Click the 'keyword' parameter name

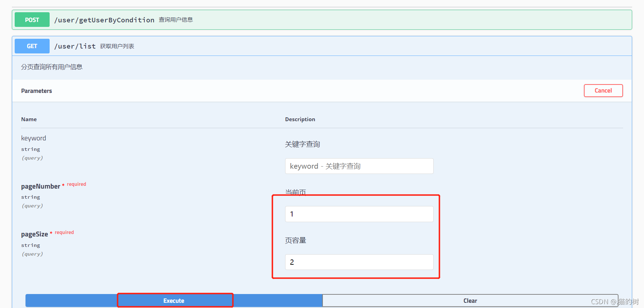coord(34,138)
